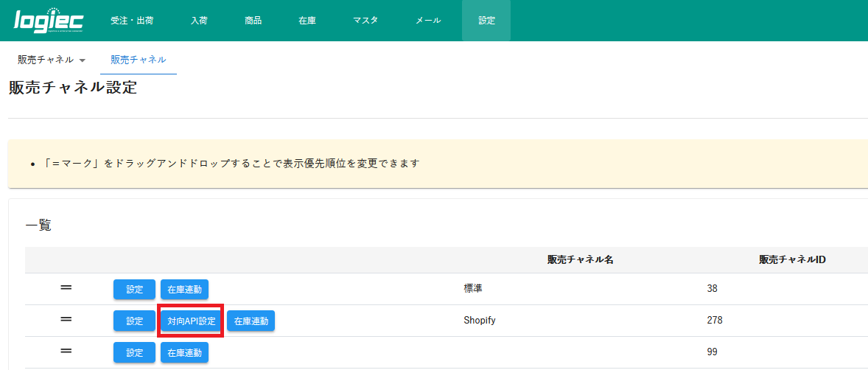Open the 在庫 menu in the top bar
868x370 pixels.
pyautogui.click(x=307, y=21)
